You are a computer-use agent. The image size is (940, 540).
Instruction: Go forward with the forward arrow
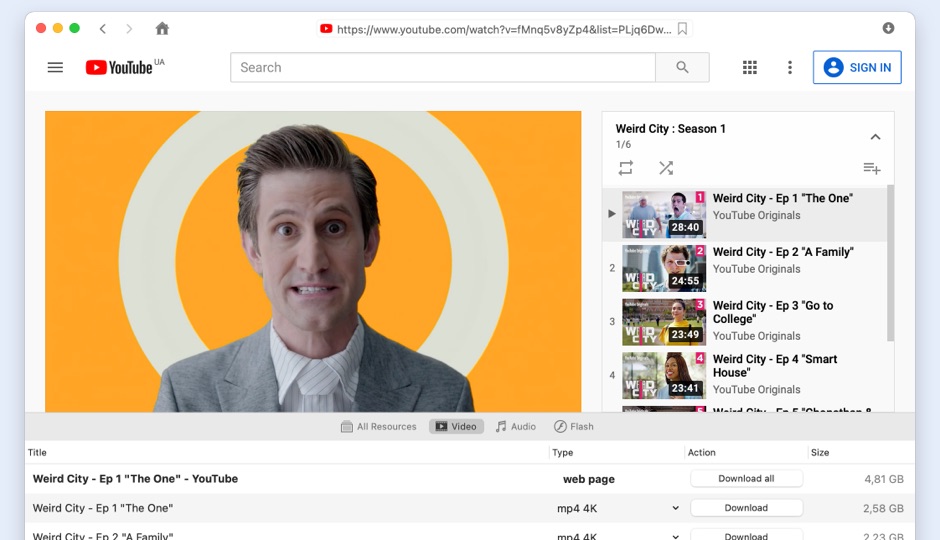point(129,29)
